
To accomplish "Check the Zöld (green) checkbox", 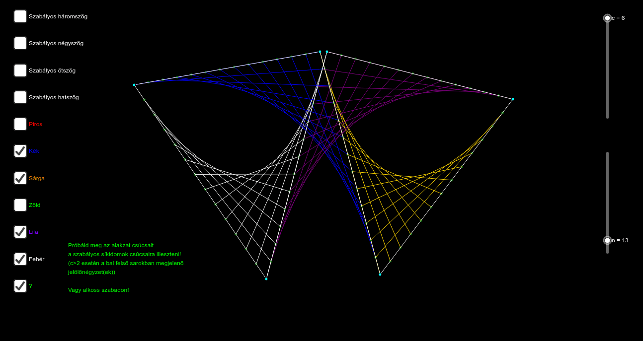I will (20, 205).
